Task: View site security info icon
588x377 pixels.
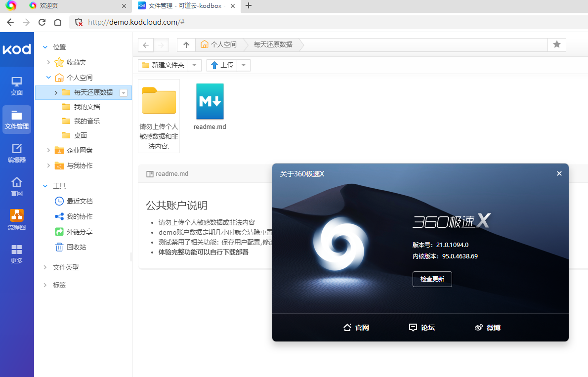Action: tap(79, 22)
